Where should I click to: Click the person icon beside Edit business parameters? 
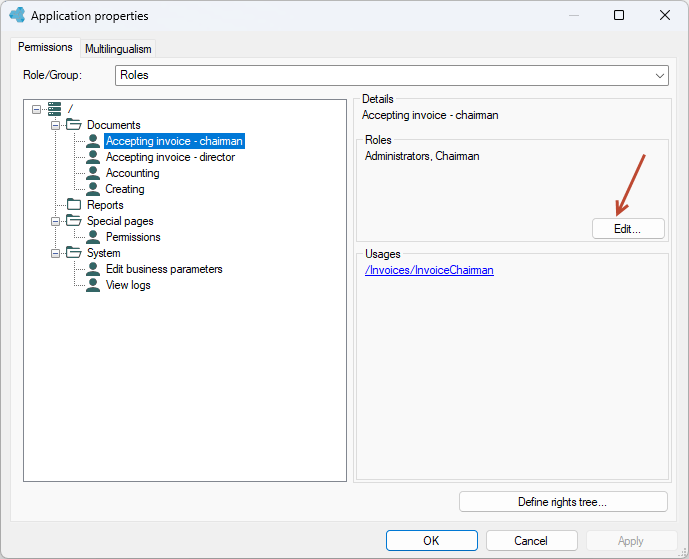tap(93, 269)
